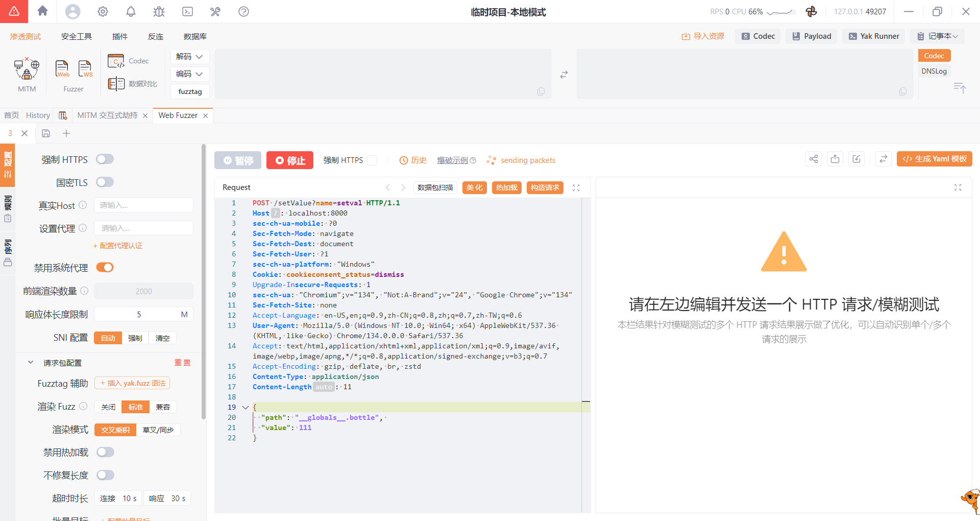
Task: Click the swap arrows between codec boxes
Action: (x=563, y=75)
